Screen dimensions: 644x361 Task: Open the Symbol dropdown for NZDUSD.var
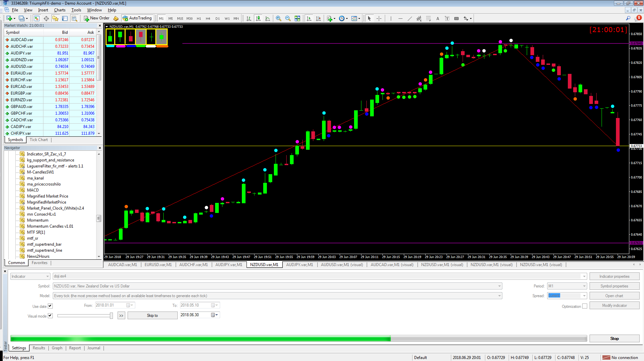pyautogui.click(x=499, y=286)
